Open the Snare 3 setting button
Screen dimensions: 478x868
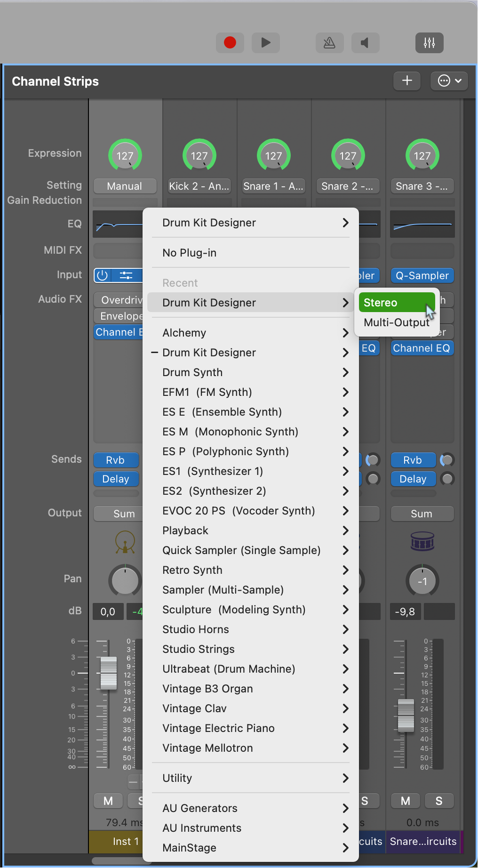point(422,186)
